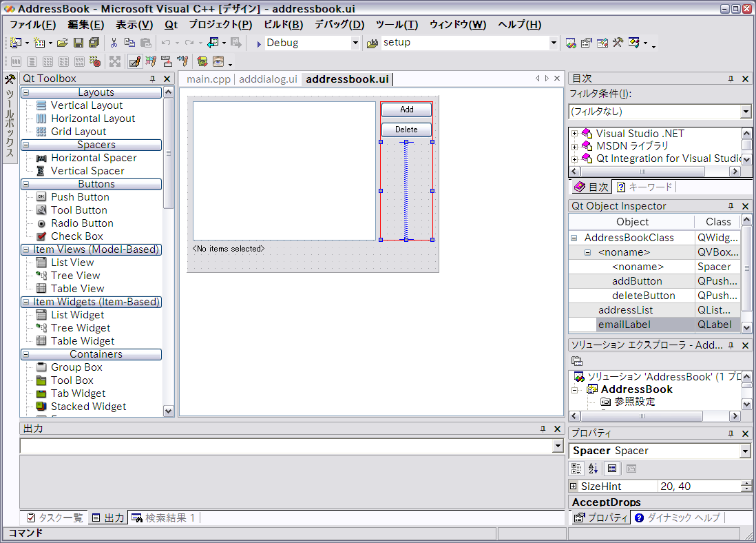Viewport: 756px width, 543px height.
Task: Switch to the タスク一覧 tab
Action: pyautogui.click(x=55, y=518)
